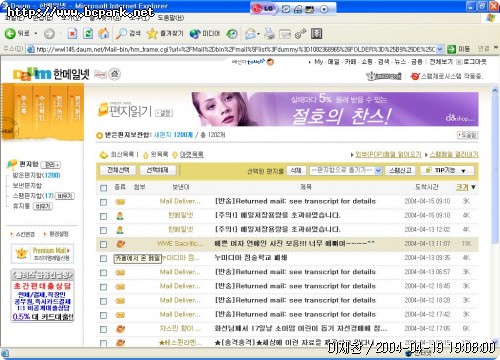Open the move-to-folder dropdown
This screenshot has height=360, width=500.
(x=345, y=170)
